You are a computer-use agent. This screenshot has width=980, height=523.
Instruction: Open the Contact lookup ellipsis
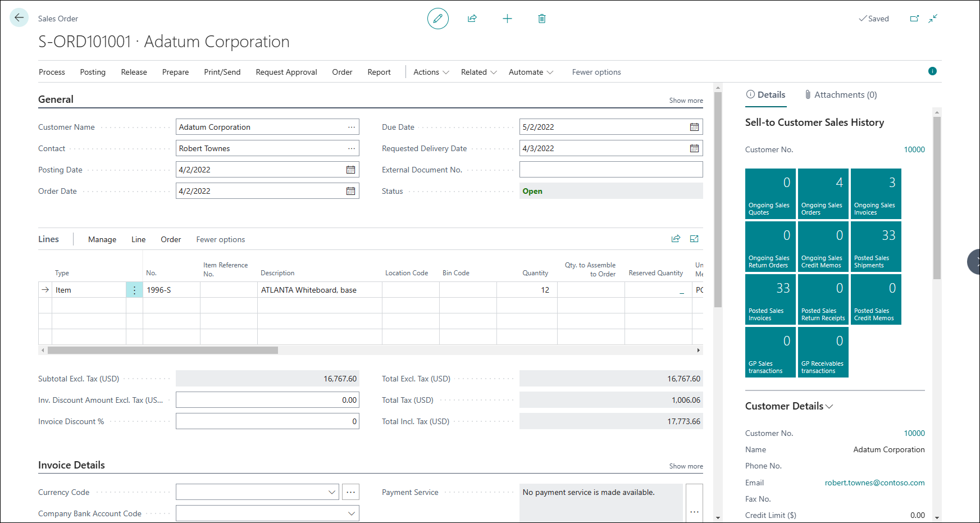pos(352,148)
